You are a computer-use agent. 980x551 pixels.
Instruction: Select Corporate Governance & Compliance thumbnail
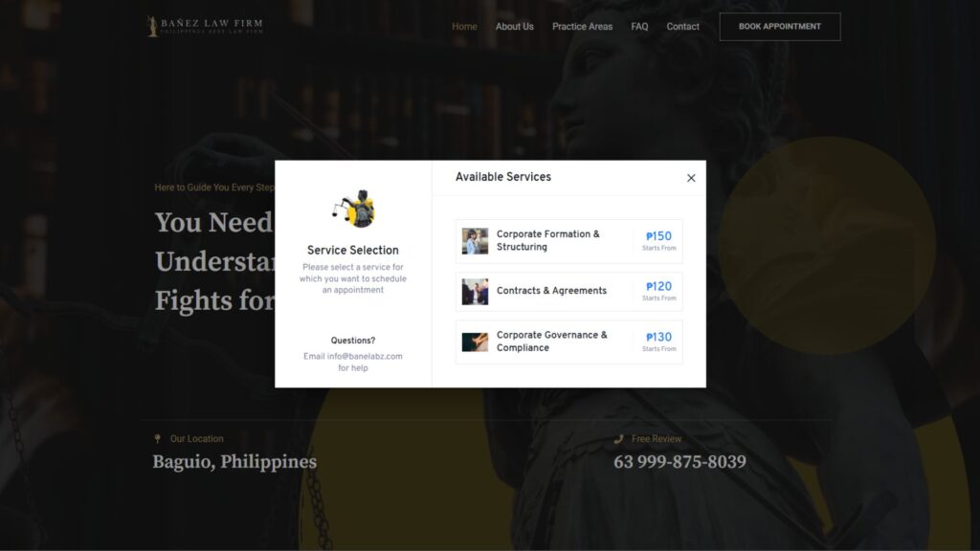pyautogui.click(x=475, y=342)
